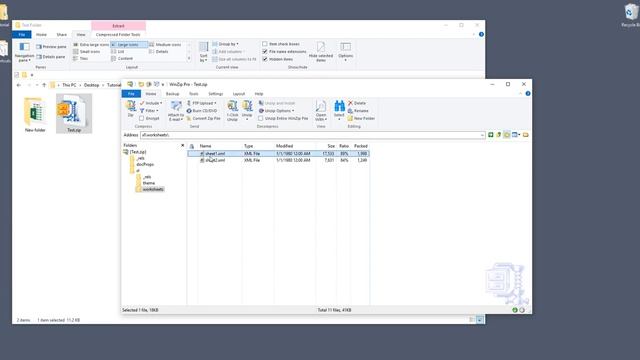
Task: Click Rename in WinZip Editing group
Action: click(x=358, y=111)
